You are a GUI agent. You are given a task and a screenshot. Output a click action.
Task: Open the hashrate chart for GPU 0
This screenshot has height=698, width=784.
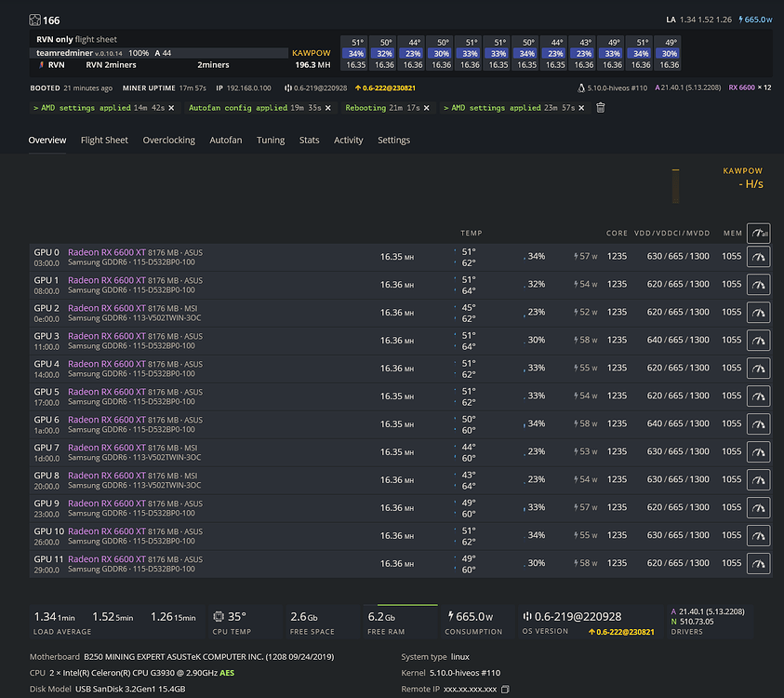(x=759, y=256)
